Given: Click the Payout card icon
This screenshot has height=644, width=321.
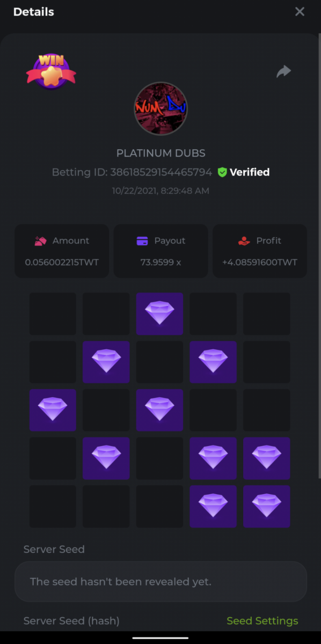Looking at the screenshot, I should point(142,241).
